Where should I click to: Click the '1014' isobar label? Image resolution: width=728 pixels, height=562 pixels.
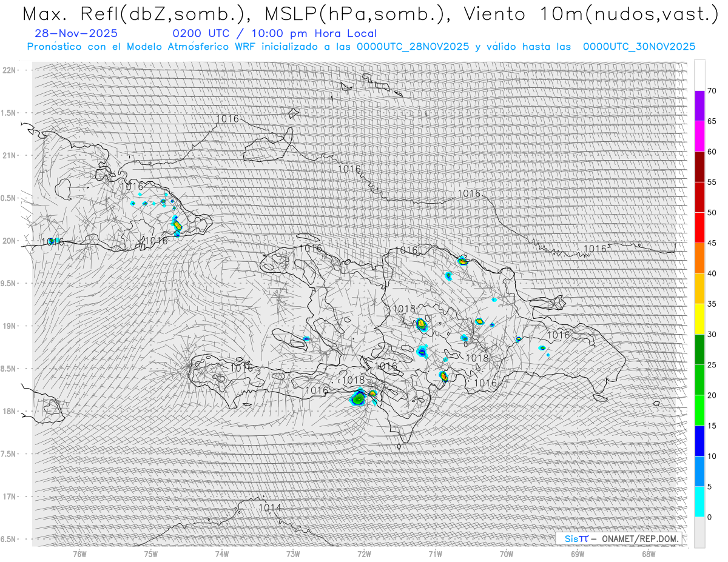point(270,507)
